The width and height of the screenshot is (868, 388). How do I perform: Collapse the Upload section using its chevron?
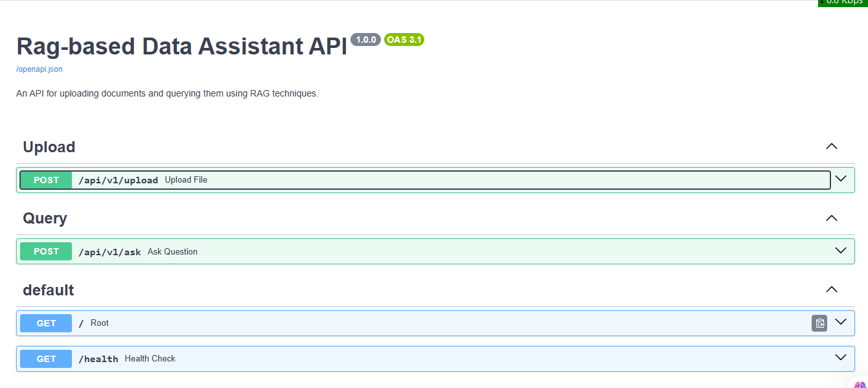point(832,147)
